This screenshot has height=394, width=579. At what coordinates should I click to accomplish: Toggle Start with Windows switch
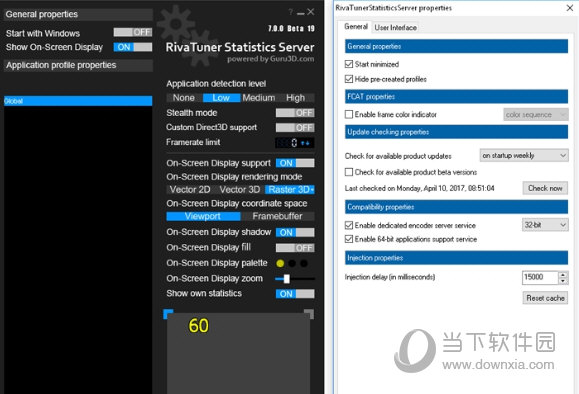click(x=133, y=32)
